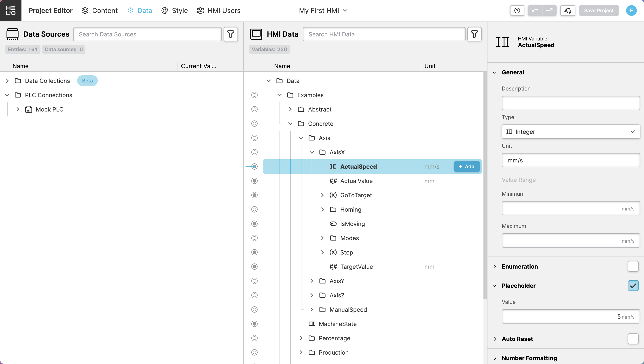644x364 pixels.
Task: Switch to the Content tab
Action: coord(100,11)
